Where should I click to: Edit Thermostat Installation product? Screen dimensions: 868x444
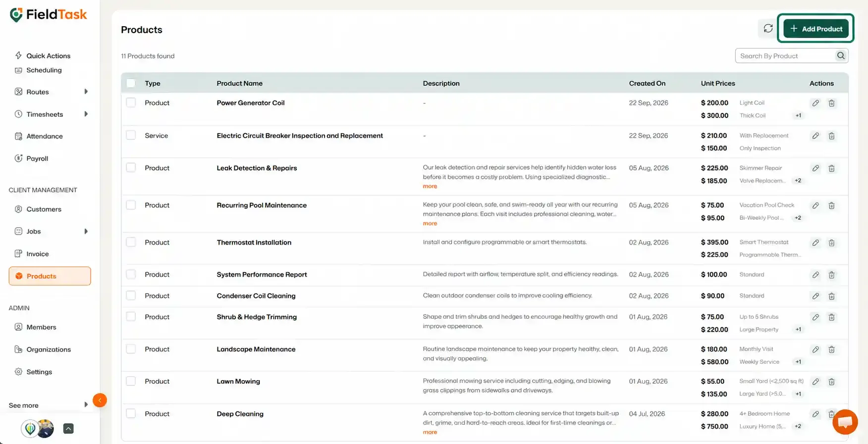pos(815,243)
